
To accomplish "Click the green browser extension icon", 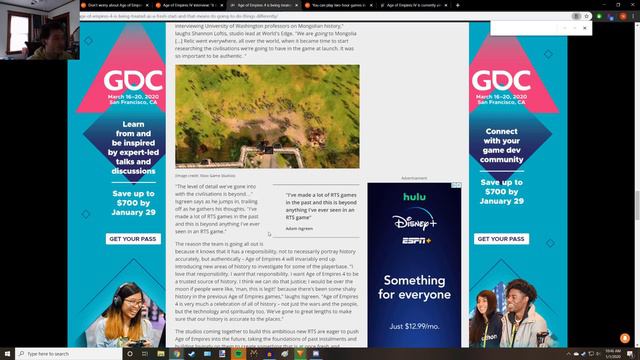I will (599, 16).
